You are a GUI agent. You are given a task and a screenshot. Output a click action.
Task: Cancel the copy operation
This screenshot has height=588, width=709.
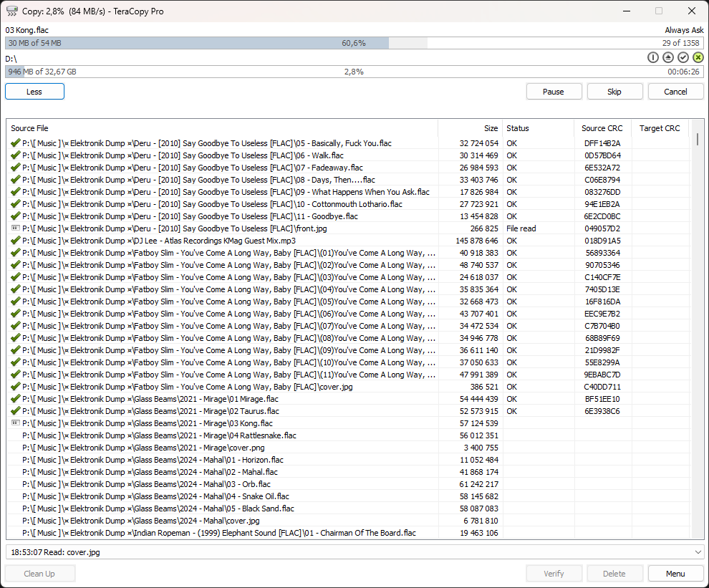click(675, 92)
